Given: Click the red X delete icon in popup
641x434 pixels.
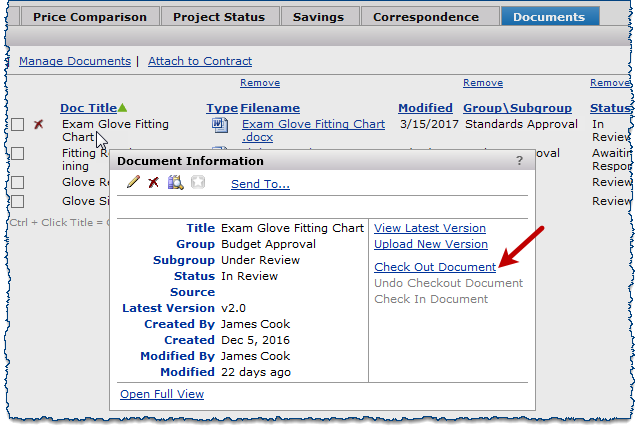Looking at the screenshot, I should tap(153, 183).
